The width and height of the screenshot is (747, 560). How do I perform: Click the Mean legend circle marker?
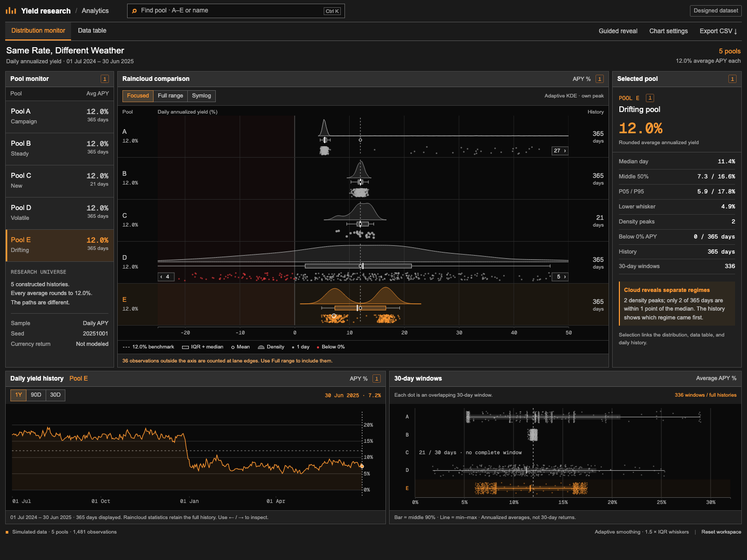click(x=233, y=347)
